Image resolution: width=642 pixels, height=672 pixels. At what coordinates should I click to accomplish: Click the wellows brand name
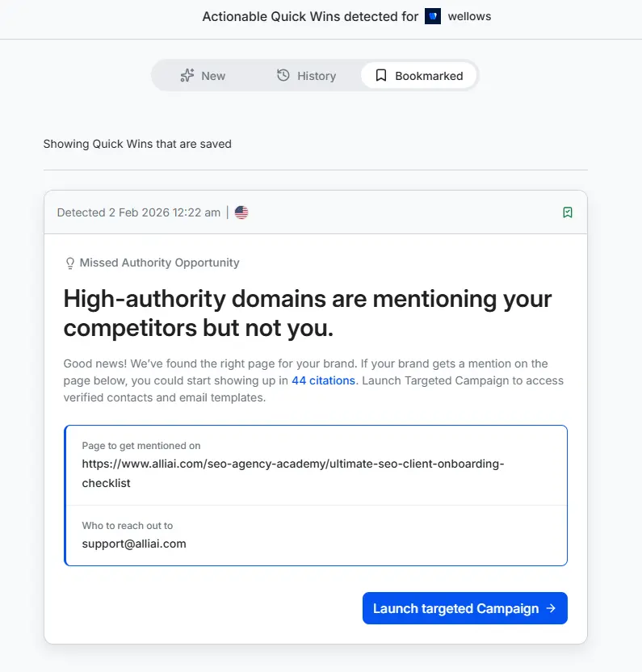[x=469, y=16]
